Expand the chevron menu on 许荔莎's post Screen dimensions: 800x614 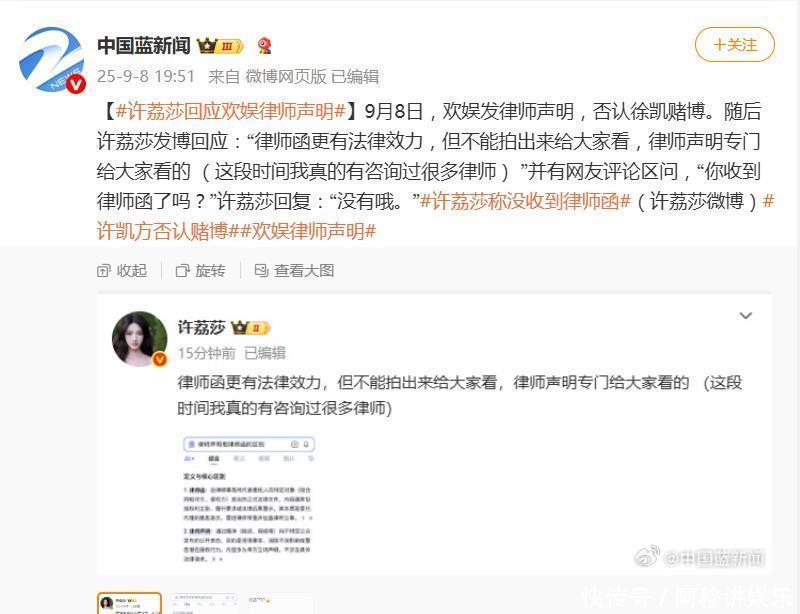pyautogui.click(x=745, y=315)
